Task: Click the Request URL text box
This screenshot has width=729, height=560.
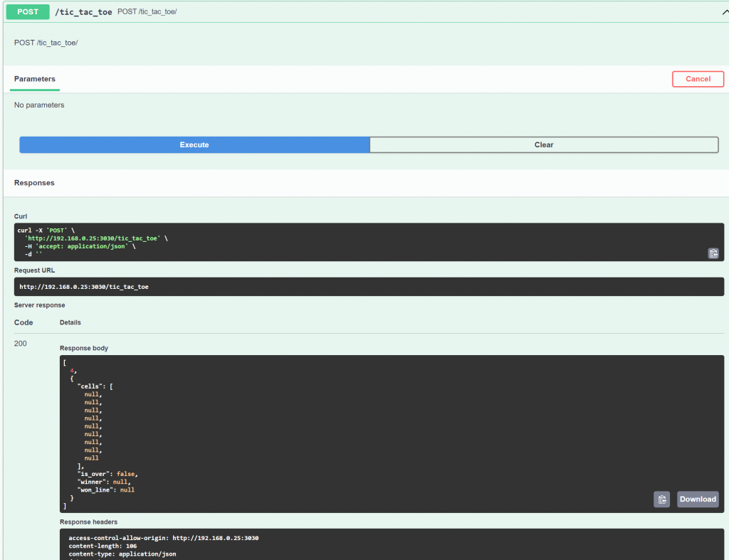Action: coord(369,287)
